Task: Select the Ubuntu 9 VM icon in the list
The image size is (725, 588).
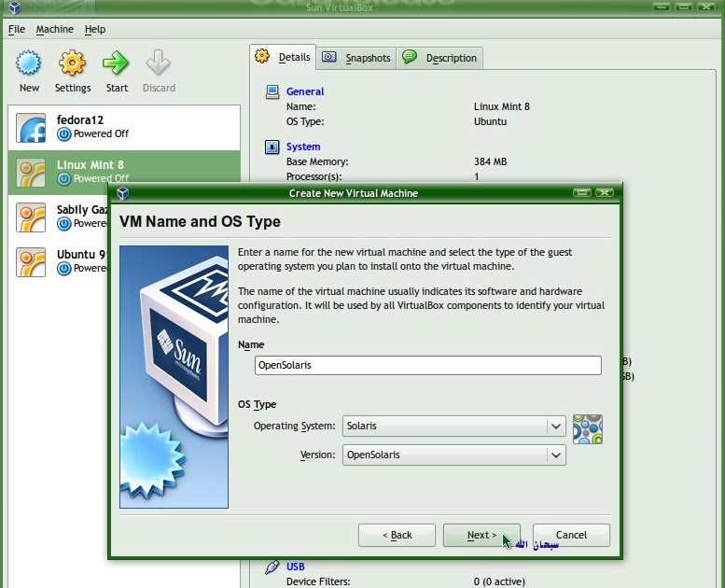Action: pos(31,262)
